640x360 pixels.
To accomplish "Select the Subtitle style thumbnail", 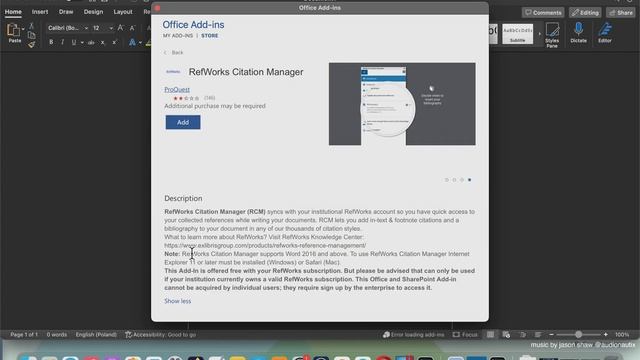I will (x=517, y=33).
